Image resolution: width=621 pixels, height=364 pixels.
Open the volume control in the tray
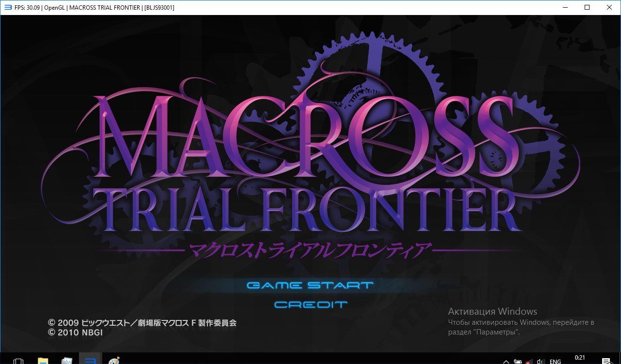pos(541,362)
